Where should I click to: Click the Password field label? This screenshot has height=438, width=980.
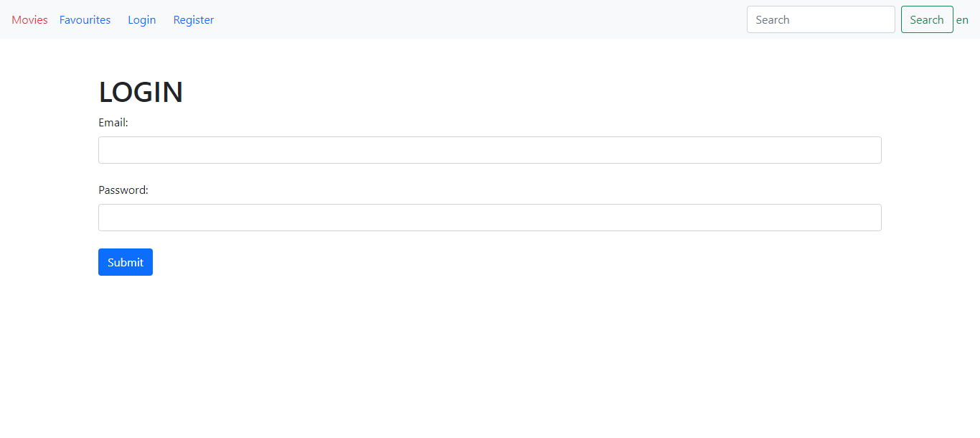(123, 190)
